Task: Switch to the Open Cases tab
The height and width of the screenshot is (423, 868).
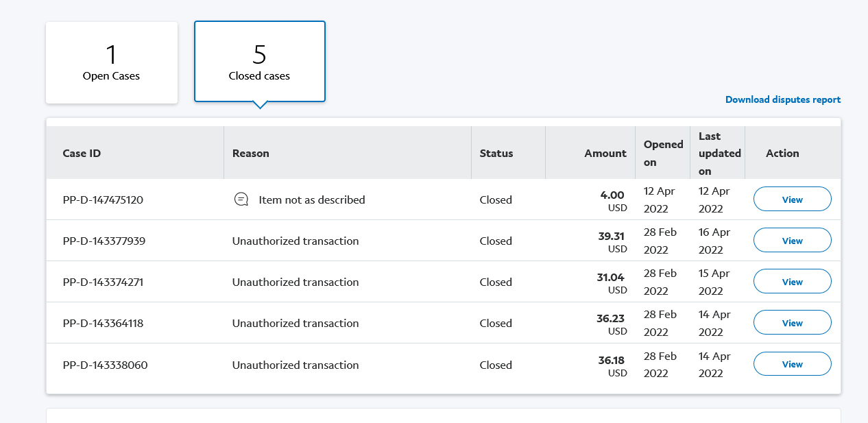Action: pyautogui.click(x=112, y=62)
